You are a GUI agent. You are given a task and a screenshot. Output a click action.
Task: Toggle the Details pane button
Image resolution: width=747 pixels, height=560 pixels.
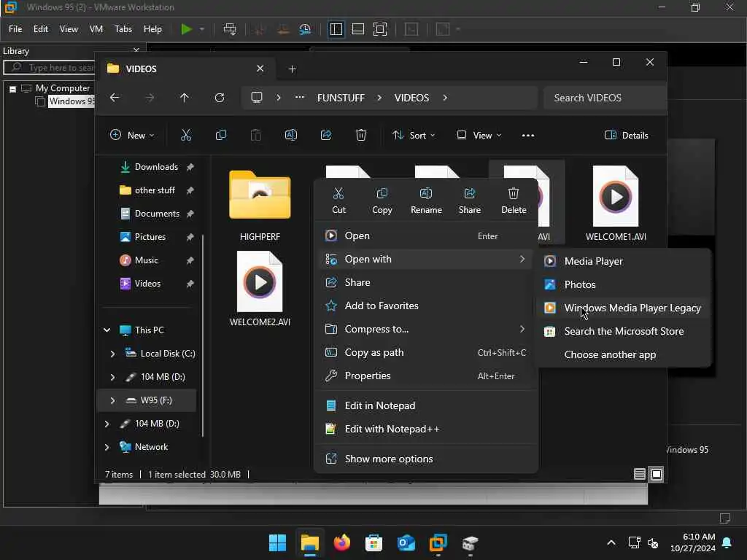coord(626,135)
